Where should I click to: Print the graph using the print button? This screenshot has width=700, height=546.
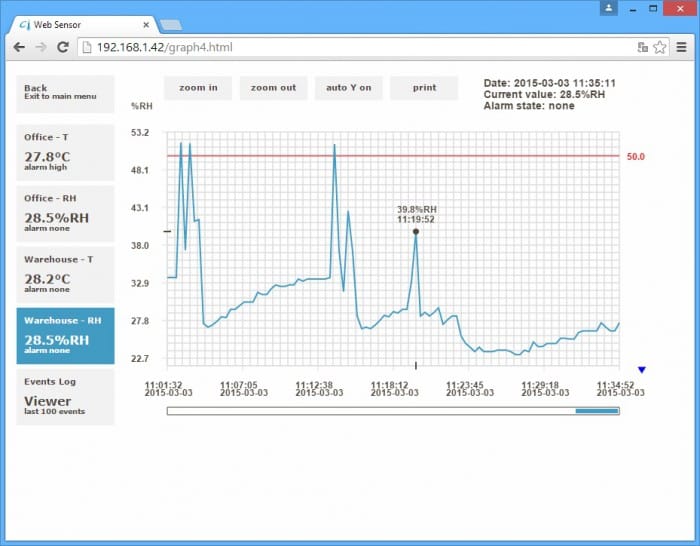click(x=424, y=88)
